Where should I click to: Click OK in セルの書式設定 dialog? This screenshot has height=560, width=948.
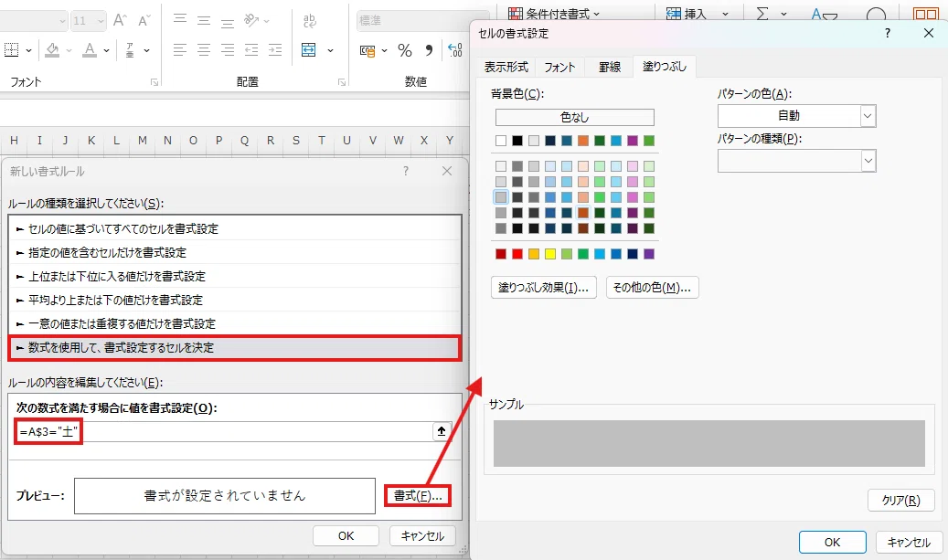coord(833,542)
